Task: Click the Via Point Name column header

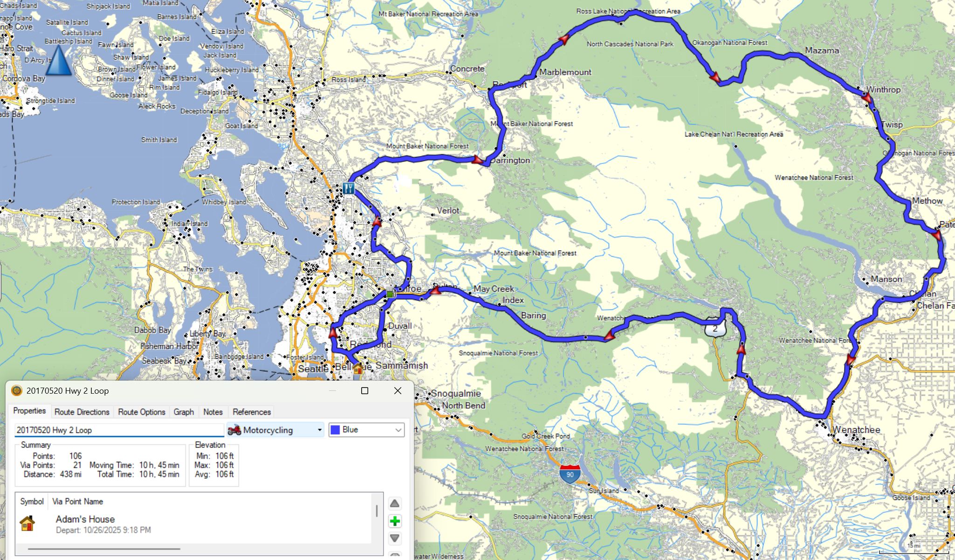Action: [x=78, y=501]
